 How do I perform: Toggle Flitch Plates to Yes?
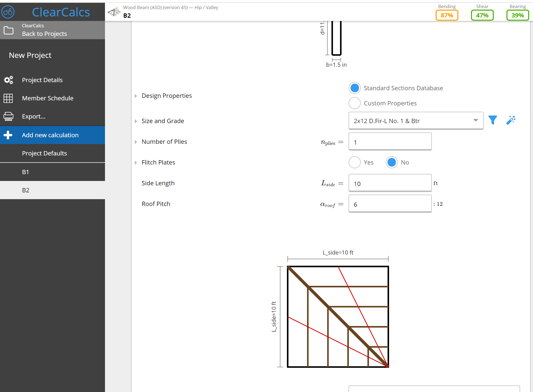(x=355, y=163)
